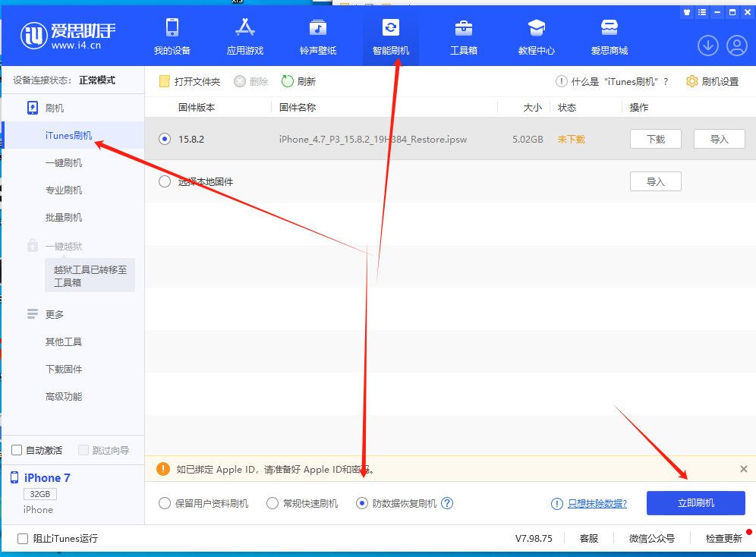Click 下载 button for firmware 15.8.2

click(x=655, y=140)
